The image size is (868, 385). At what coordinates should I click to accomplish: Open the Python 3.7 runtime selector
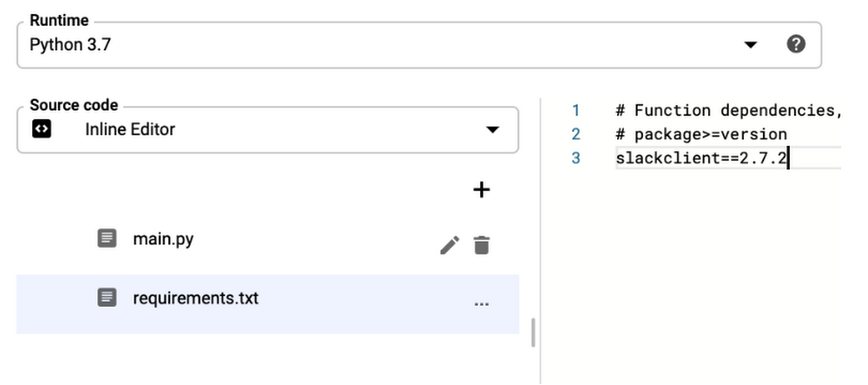[x=419, y=45]
